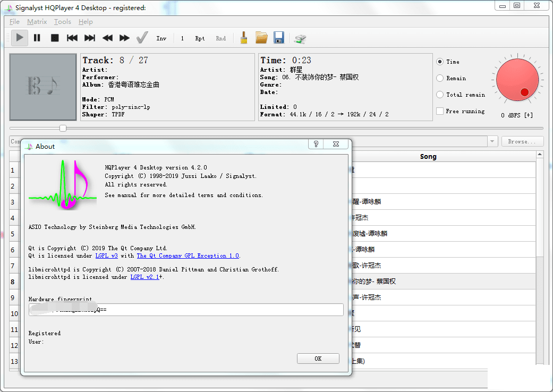Toggle the '1' single-track repeat mode
The height and width of the screenshot is (392, 553).
click(182, 38)
